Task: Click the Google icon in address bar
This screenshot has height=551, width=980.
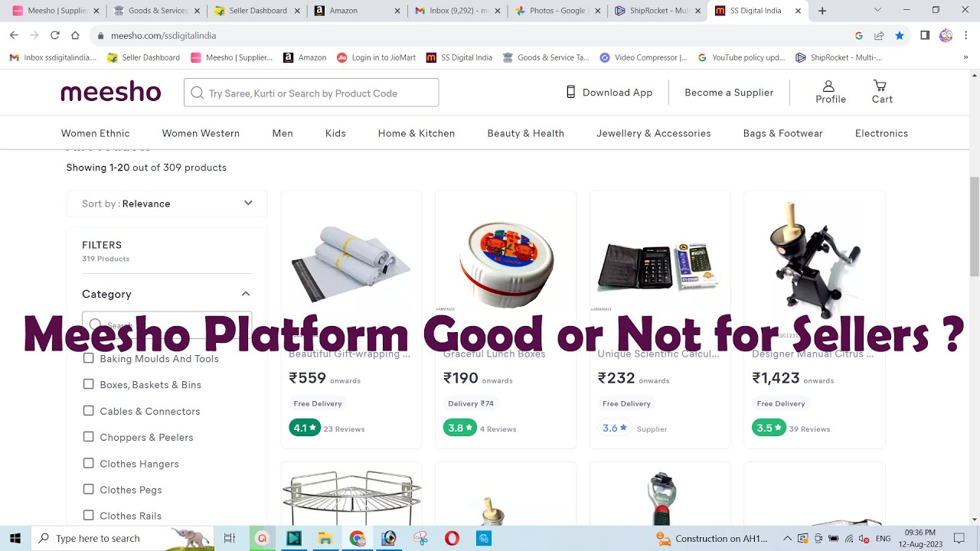Action: (858, 35)
